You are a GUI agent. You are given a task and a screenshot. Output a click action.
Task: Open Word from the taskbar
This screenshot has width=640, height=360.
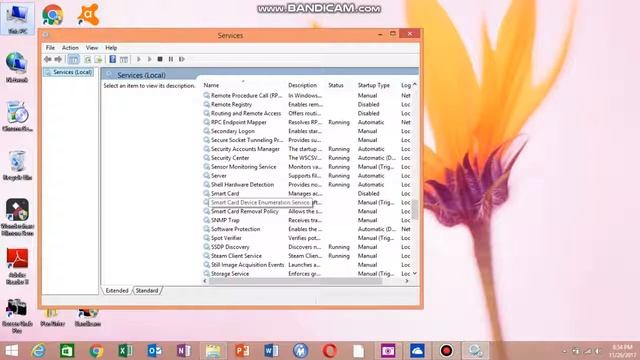click(x=271, y=351)
